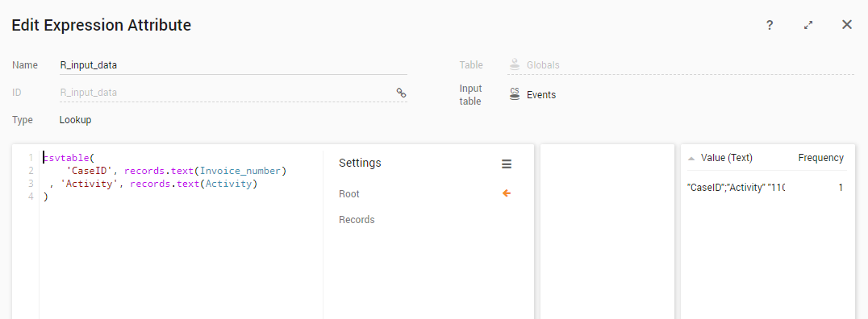Click closing parenthesis on line 4
The width and height of the screenshot is (868, 319).
45,197
